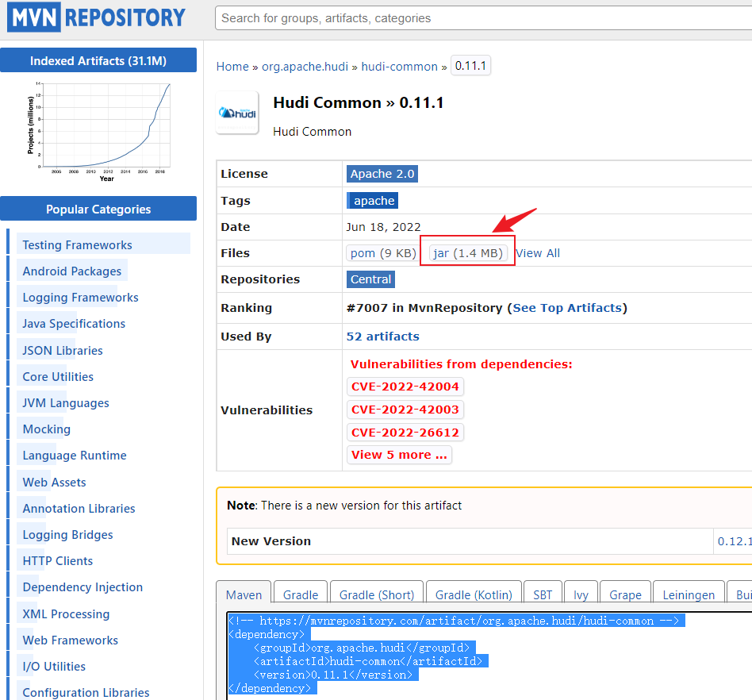Image resolution: width=752 pixels, height=700 pixels.
Task: Open CVE-2022-26612 vulnerability
Action: coord(405,433)
